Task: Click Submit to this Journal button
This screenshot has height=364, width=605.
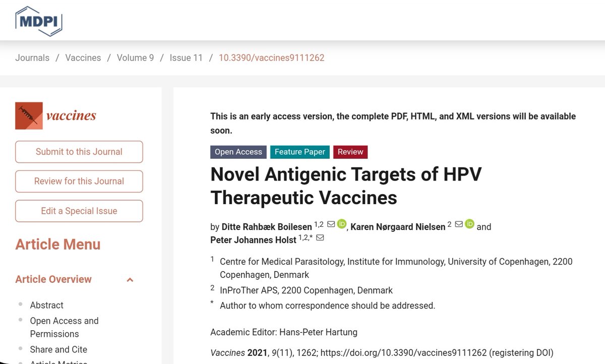Action: [79, 152]
